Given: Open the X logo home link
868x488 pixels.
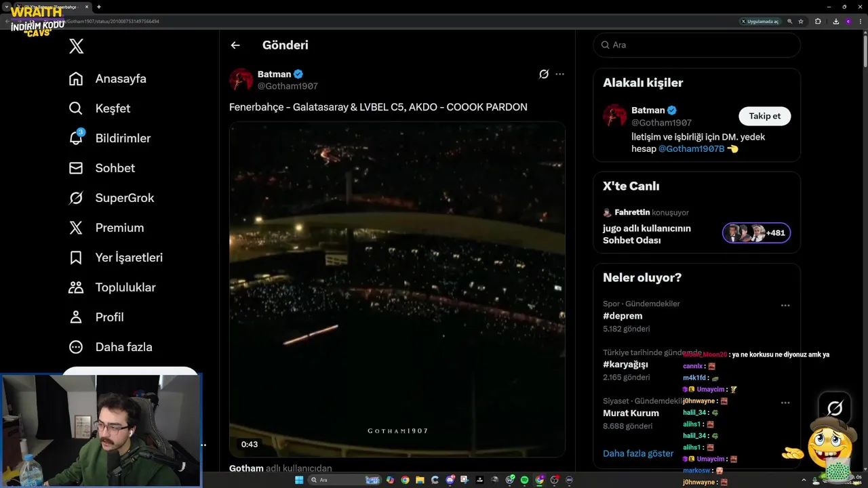Looking at the screenshot, I should click(x=76, y=46).
